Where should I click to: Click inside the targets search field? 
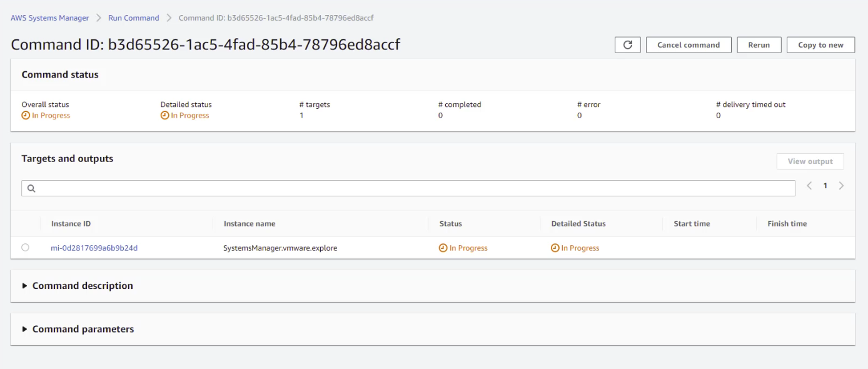pos(250,188)
